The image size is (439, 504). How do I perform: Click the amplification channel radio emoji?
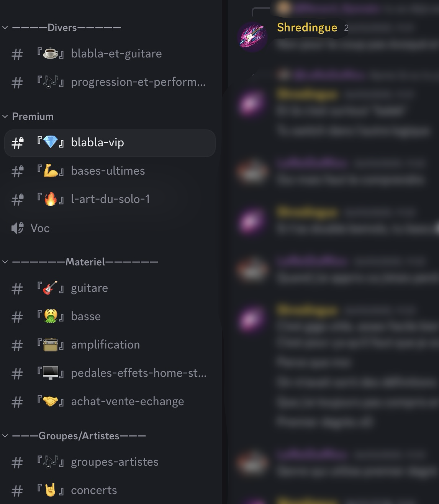coord(51,345)
